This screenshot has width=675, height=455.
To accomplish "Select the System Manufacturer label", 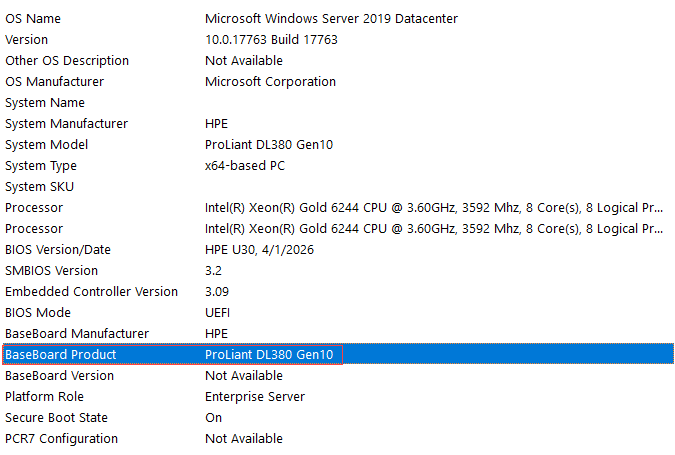I will pyautogui.click(x=66, y=124).
